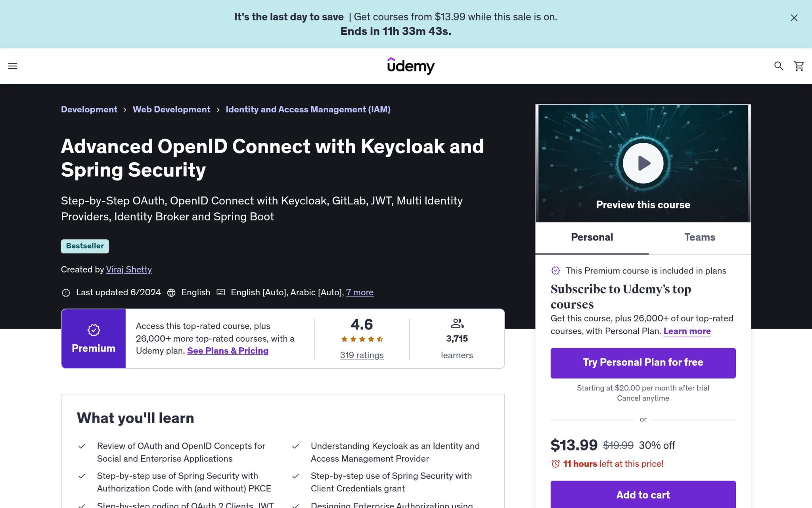Viewport: 812px width, 508px height.
Task: Play the course preview video
Action: click(x=643, y=163)
